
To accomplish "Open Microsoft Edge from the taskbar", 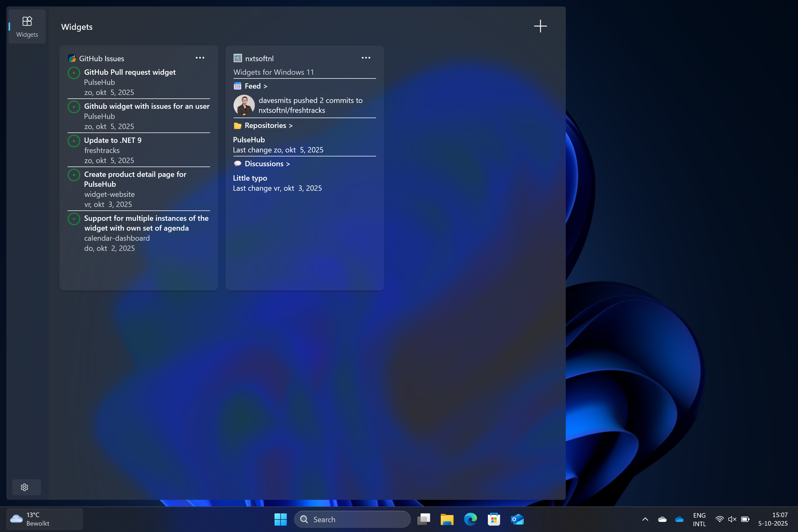I will point(470,519).
